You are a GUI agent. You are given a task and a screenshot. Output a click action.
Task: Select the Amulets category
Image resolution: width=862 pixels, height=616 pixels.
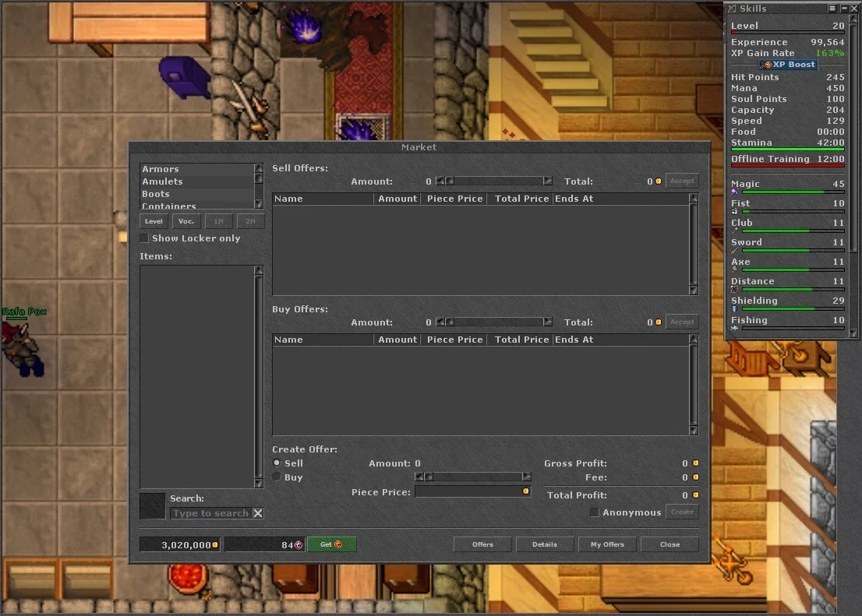coord(197,181)
